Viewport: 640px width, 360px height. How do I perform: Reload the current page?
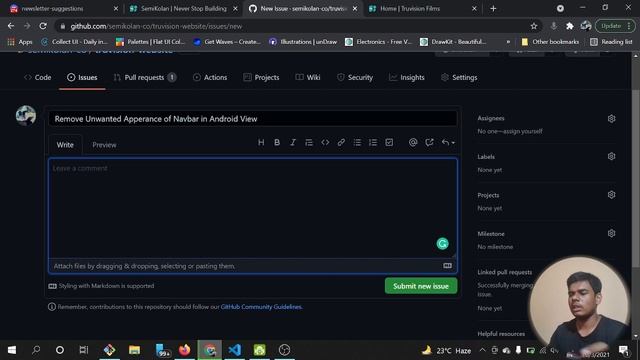click(x=43, y=26)
